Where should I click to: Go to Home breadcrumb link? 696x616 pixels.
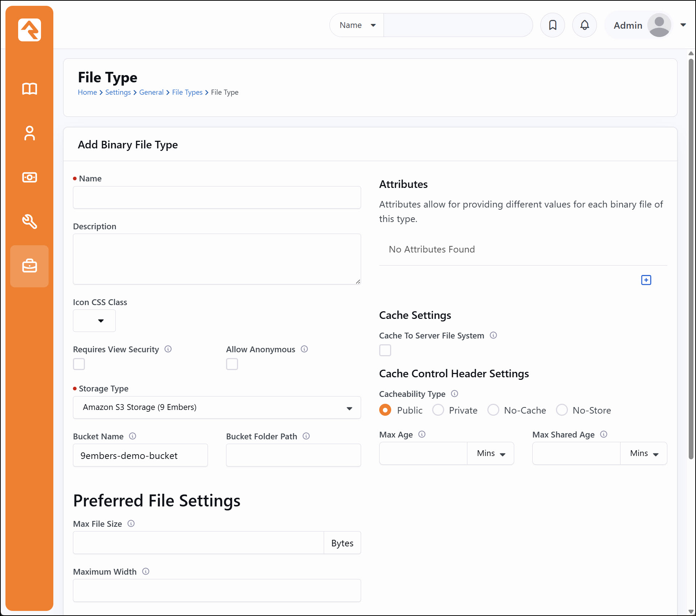pyautogui.click(x=87, y=92)
